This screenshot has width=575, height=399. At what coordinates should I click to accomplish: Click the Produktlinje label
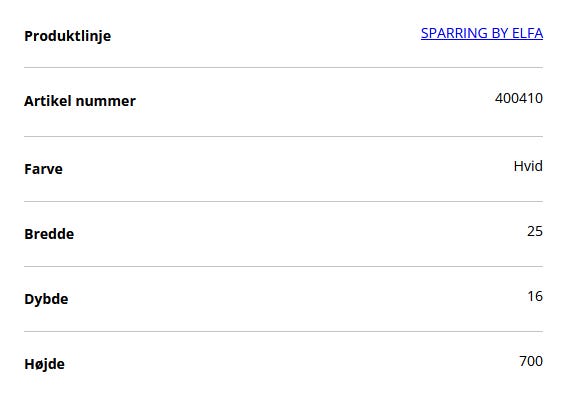click(x=67, y=36)
